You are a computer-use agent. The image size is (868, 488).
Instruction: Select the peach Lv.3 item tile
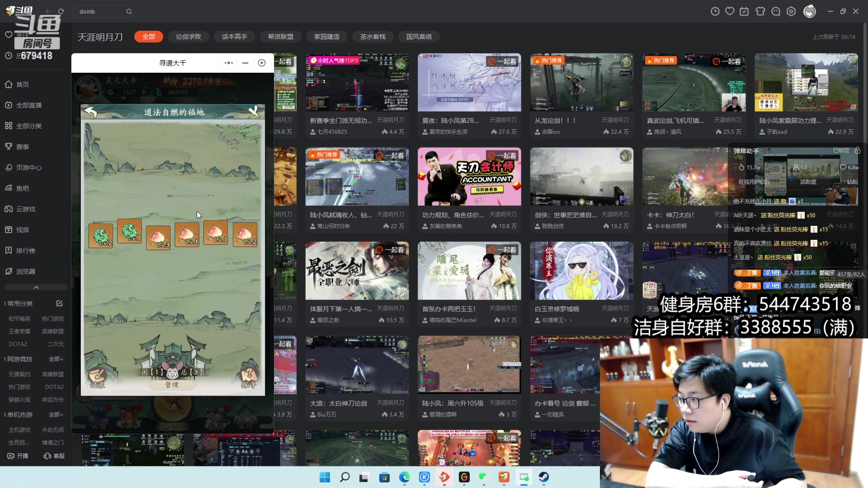pos(158,237)
